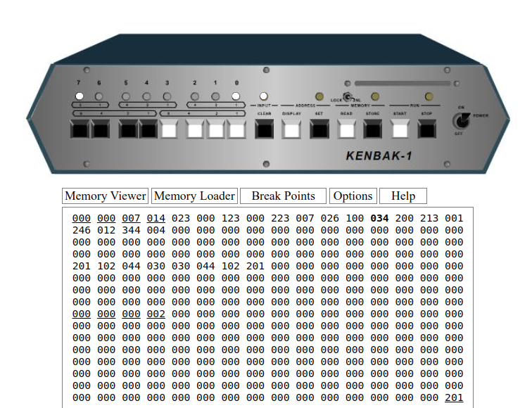This screenshot has height=408, width=532.
Task: Select memory cell with value 026
Action: click(330, 218)
